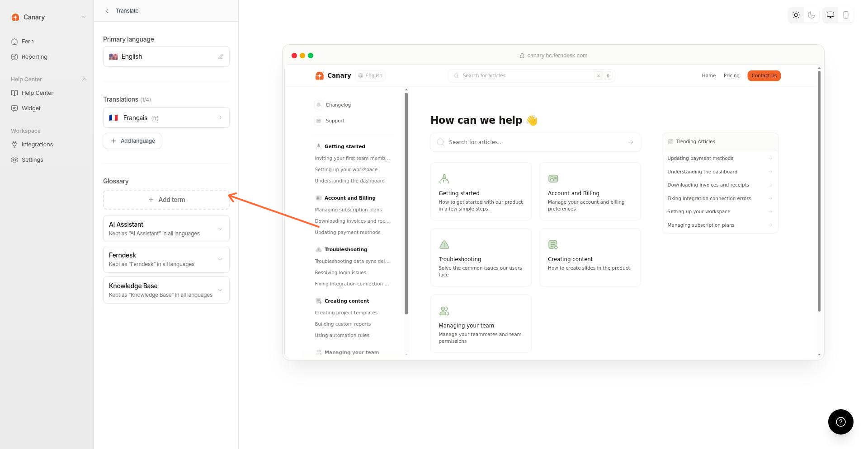Viewport: 868px width, 449px height.
Task: Select Account and Billing section in preview sidebar
Action: 350,198
